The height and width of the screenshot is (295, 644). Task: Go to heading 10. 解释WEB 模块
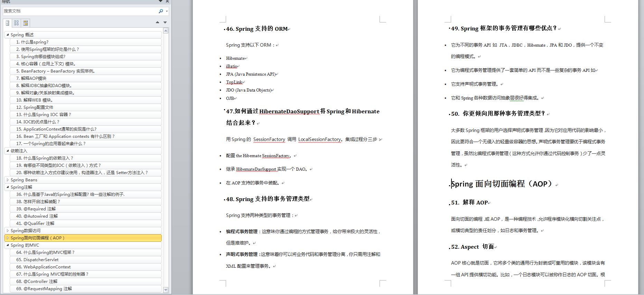85,100
